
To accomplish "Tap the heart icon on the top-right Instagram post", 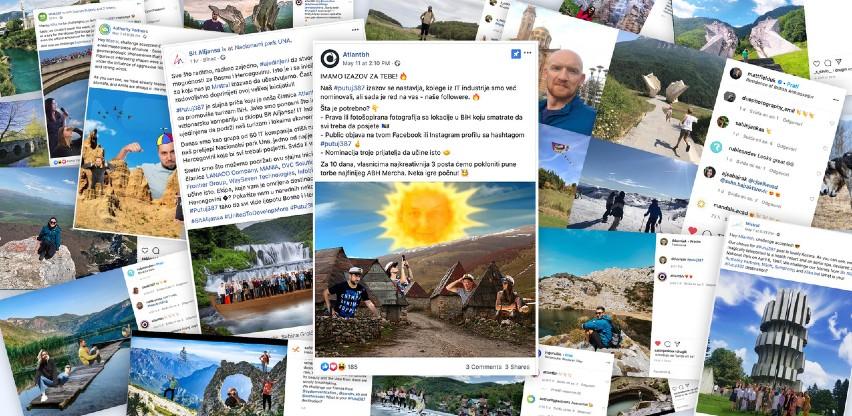I will click(817, 64).
